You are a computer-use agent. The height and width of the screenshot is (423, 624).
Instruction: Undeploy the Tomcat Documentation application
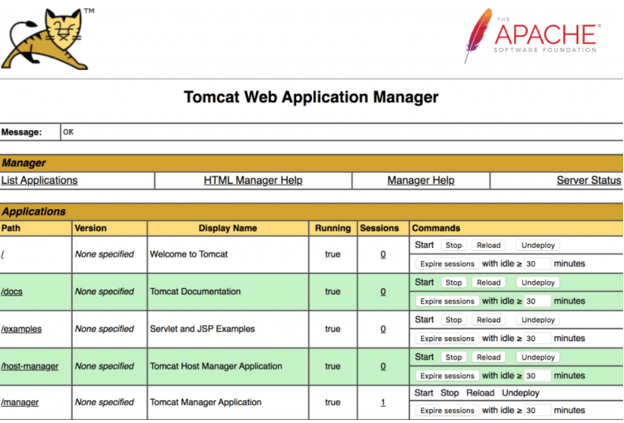[x=538, y=283]
